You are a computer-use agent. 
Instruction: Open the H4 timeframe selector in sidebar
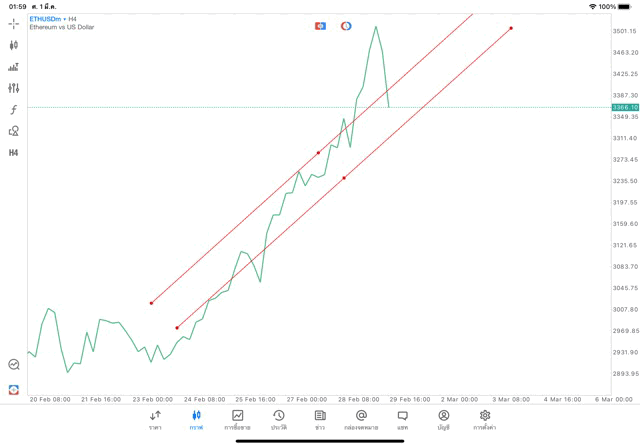(14, 153)
